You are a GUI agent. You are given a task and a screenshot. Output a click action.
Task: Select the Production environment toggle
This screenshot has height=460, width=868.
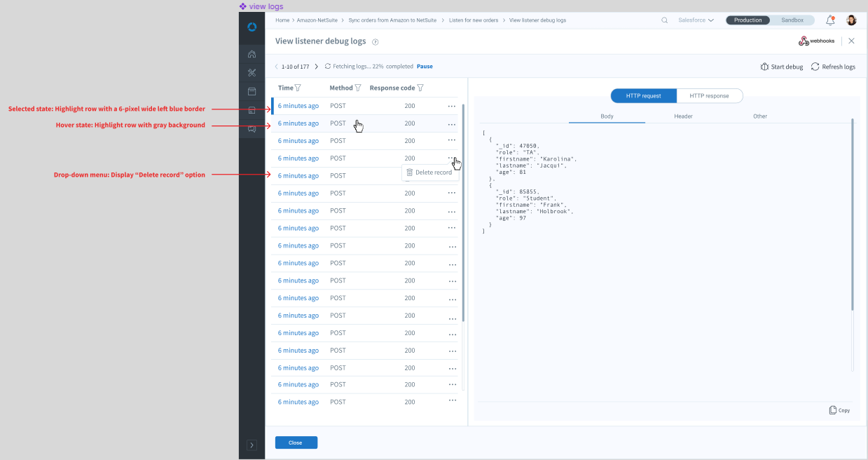[x=748, y=20]
